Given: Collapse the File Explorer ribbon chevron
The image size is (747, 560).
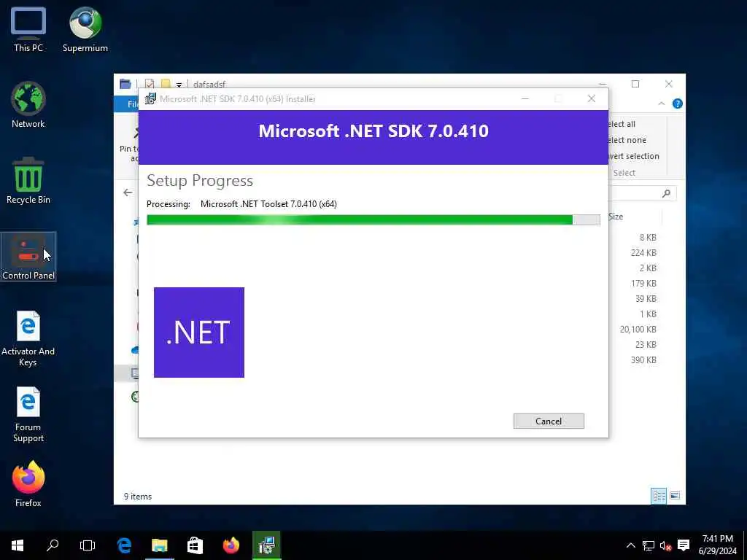Looking at the screenshot, I should 661,104.
